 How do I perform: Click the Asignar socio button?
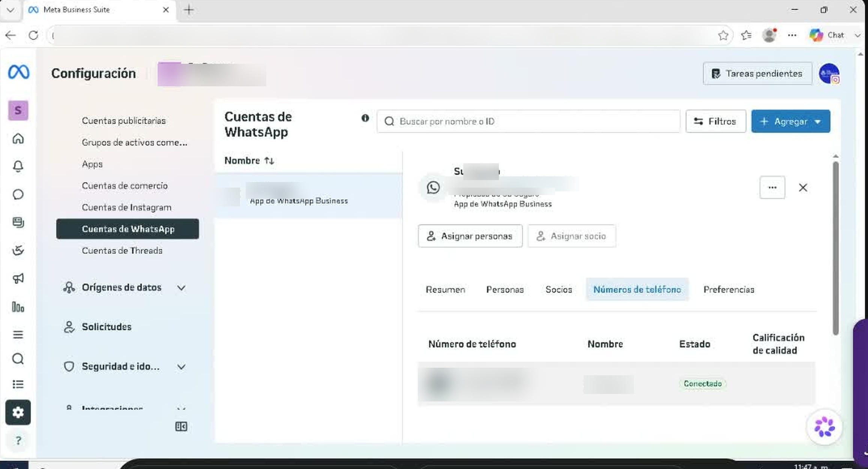pos(572,236)
